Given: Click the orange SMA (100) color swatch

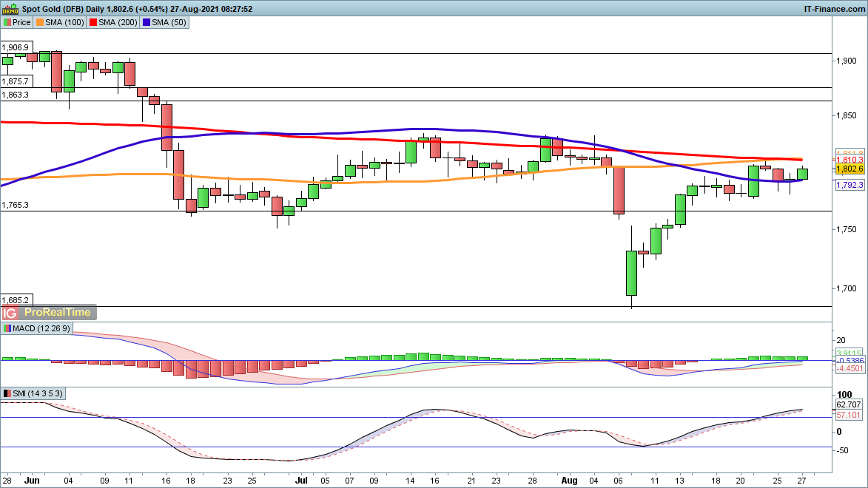Looking at the screenshot, I should click(41, 23).
